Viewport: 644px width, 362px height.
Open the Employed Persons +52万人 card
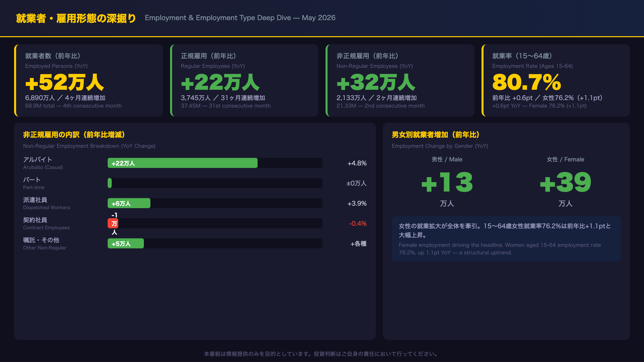point(89,80)
